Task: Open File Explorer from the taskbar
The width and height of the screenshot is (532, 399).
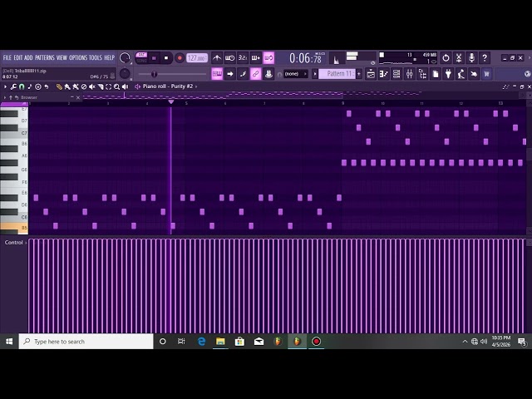Action: coord(220,342)
